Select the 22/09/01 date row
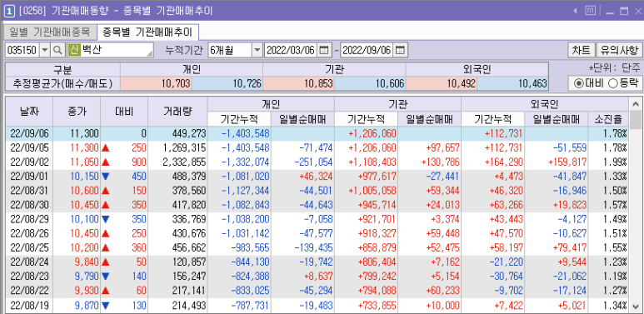 click(x=317, y=177)
